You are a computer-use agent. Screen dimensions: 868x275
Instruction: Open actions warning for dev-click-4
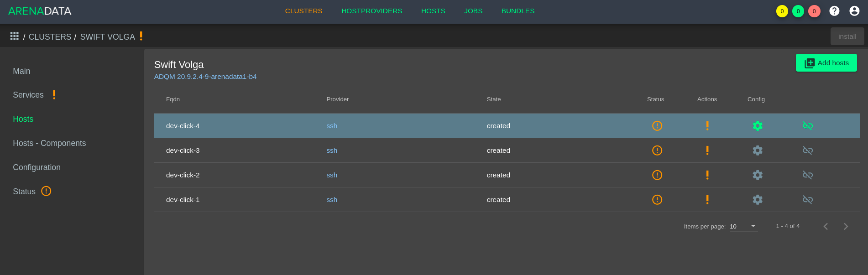point(707,126)
